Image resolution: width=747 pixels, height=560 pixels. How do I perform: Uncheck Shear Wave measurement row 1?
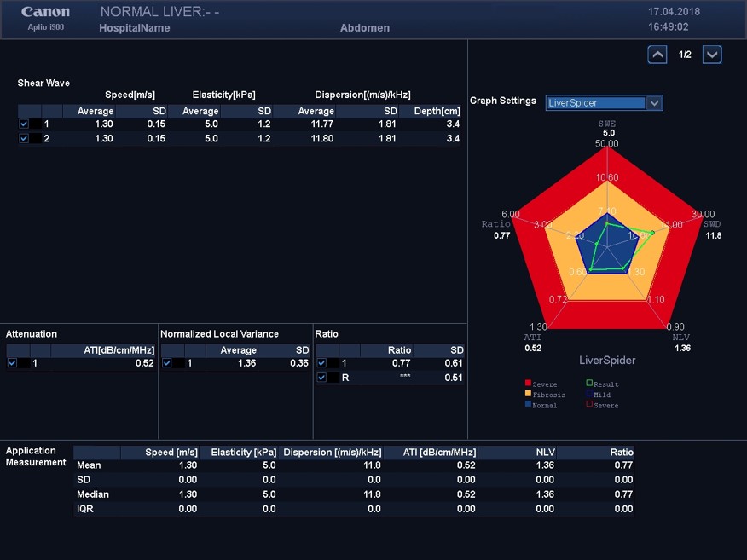click(x=24, y=124)
